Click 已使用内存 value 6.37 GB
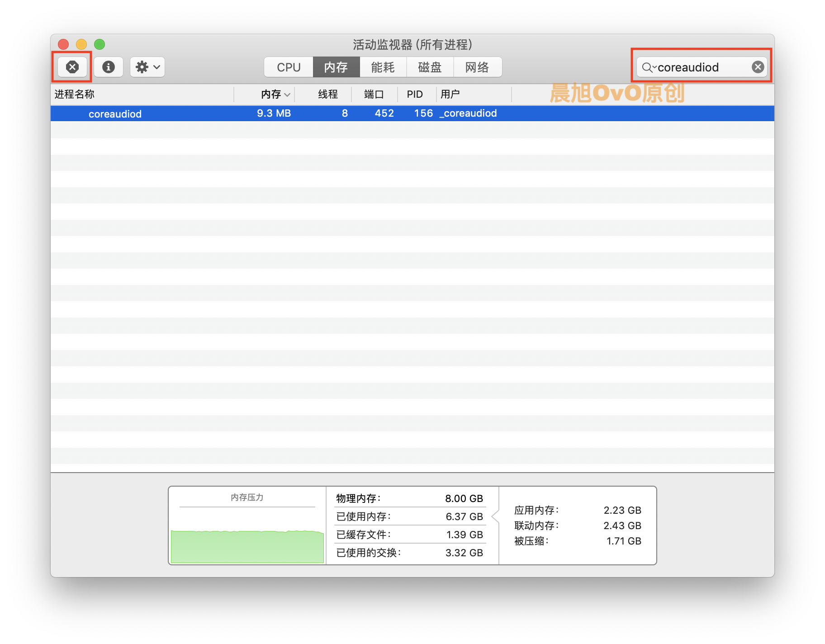 click(464, 516)
